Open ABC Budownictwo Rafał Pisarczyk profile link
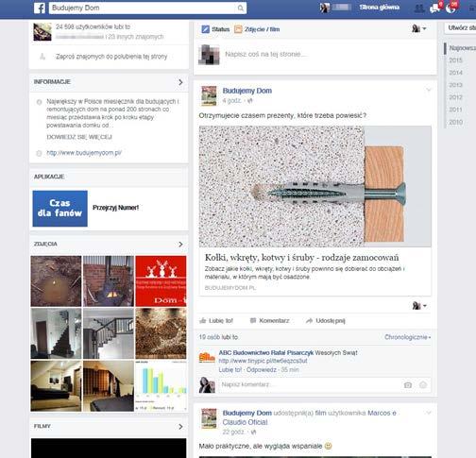The width and height of the screenshot is (476, 458). pyautogui.click(x=266, y=353)
